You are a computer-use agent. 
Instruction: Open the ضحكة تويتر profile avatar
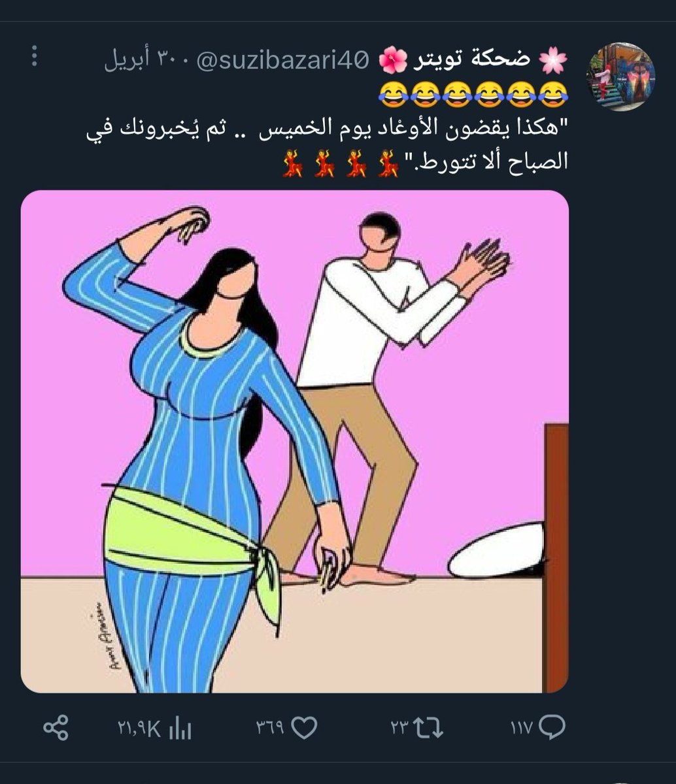[x=622, y=76]
